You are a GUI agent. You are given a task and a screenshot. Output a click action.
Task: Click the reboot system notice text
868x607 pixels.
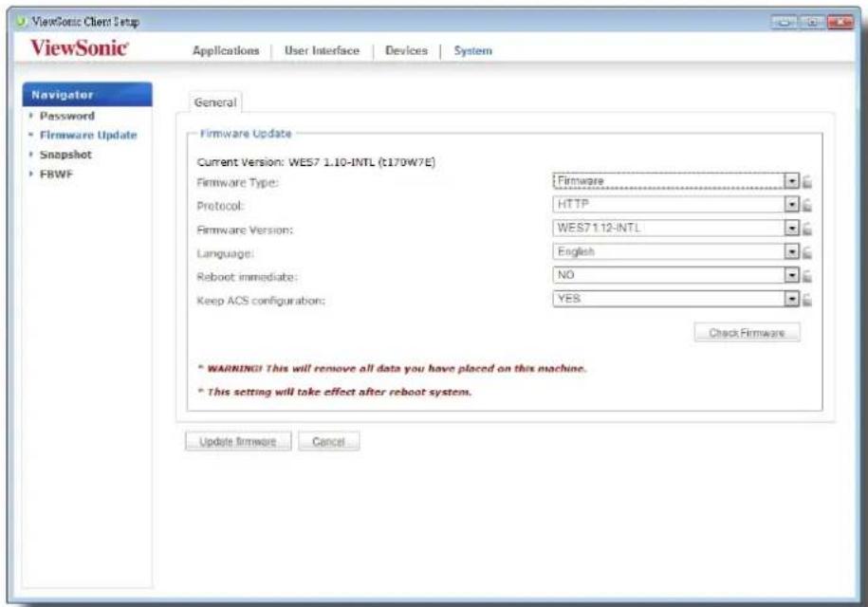coord(335,392)
